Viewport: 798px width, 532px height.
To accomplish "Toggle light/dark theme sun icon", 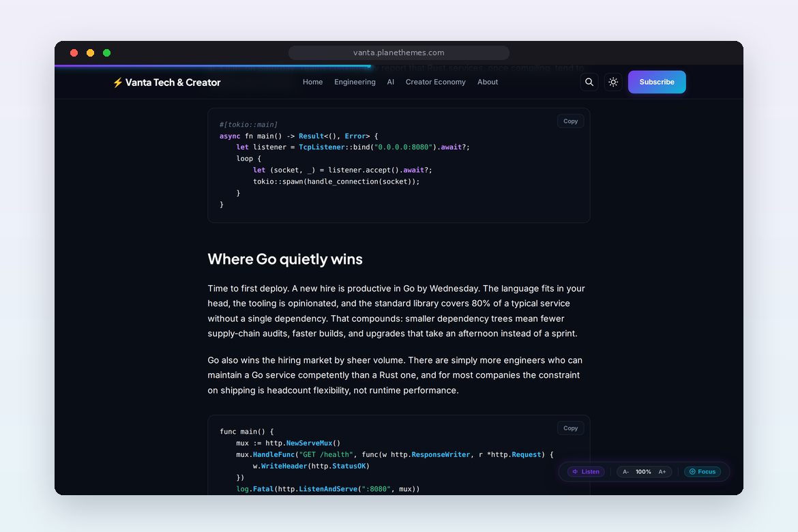I will (613, 82).
